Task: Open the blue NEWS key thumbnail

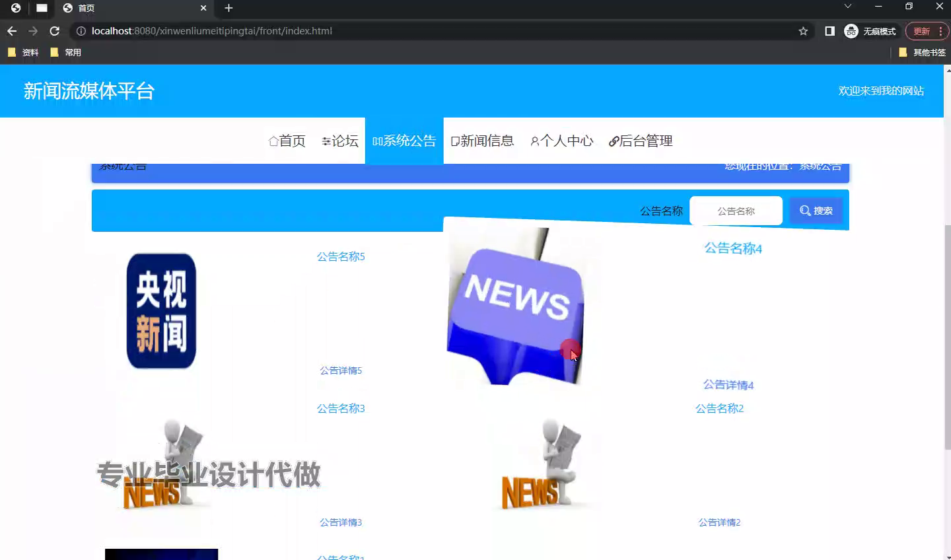Action: click(515, 306)
